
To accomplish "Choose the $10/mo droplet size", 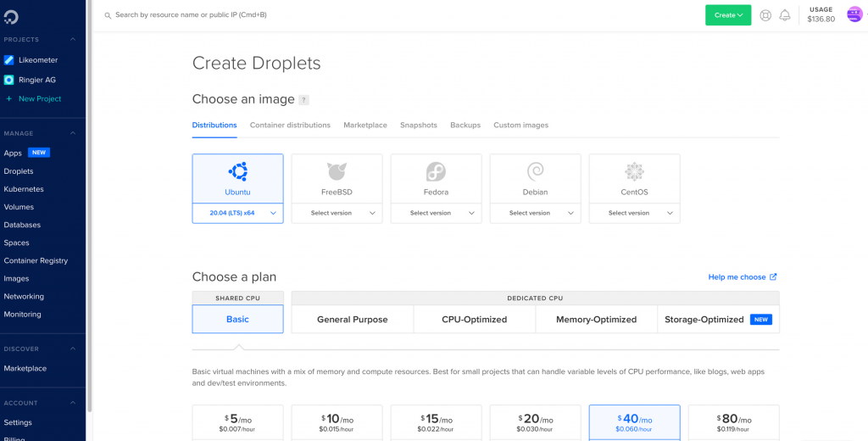I will coord(337,422).
